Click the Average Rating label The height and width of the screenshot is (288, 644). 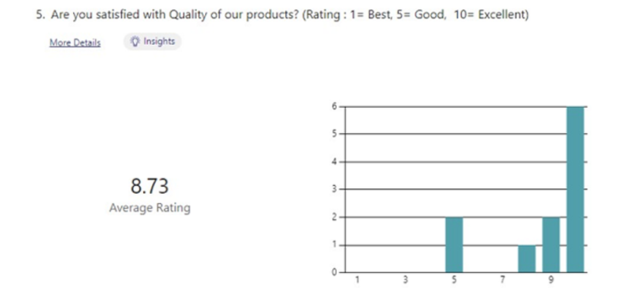(x=150, y=207)
